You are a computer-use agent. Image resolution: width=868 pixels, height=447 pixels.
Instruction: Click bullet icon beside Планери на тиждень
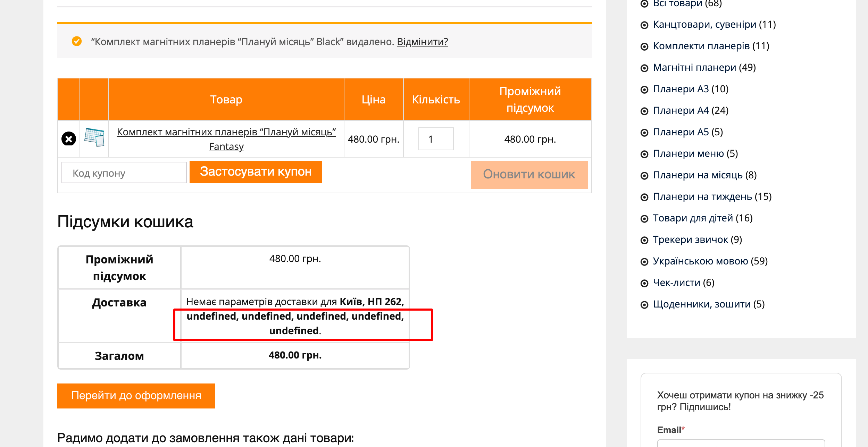pyautogui.click(x=644, y=197)
